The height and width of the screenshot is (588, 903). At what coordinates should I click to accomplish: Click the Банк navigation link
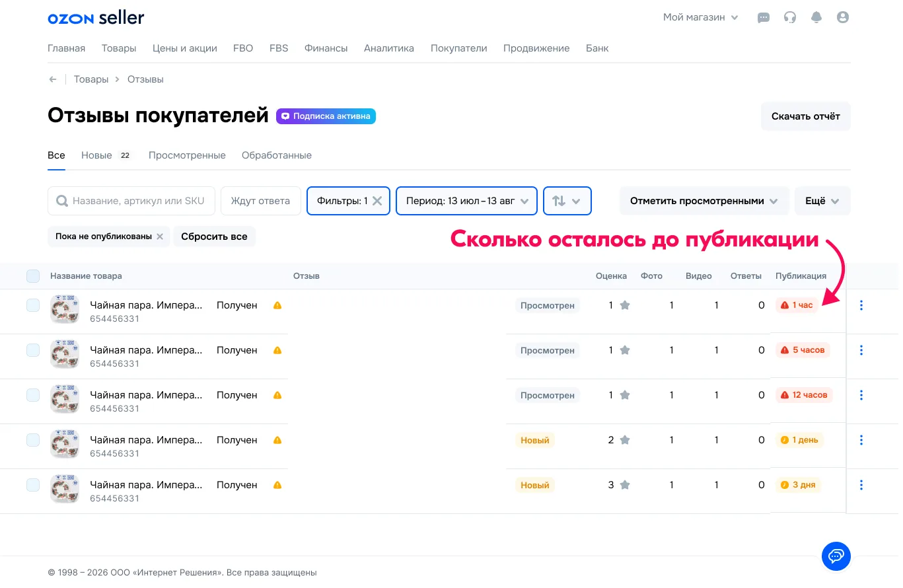pos(597,48)
